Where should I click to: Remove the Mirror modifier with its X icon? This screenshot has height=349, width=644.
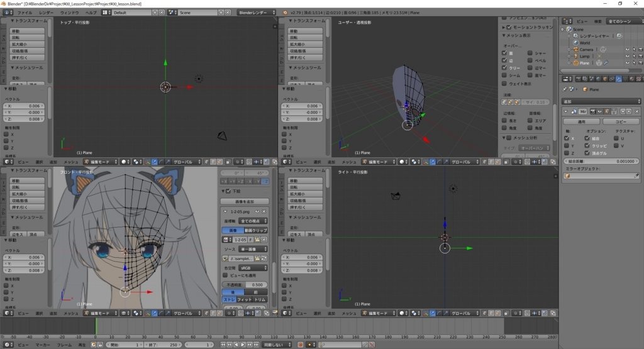click(x=638, y=111)
